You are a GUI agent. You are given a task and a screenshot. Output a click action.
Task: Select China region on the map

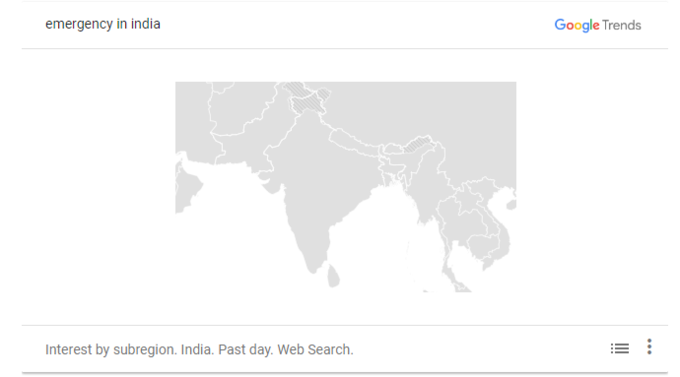(412, 108)
